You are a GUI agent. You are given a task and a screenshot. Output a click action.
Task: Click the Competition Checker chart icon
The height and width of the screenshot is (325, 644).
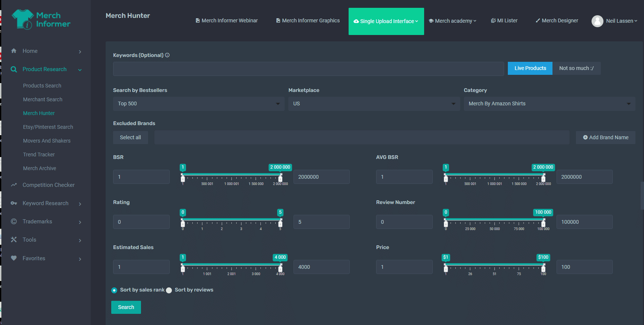14,185
